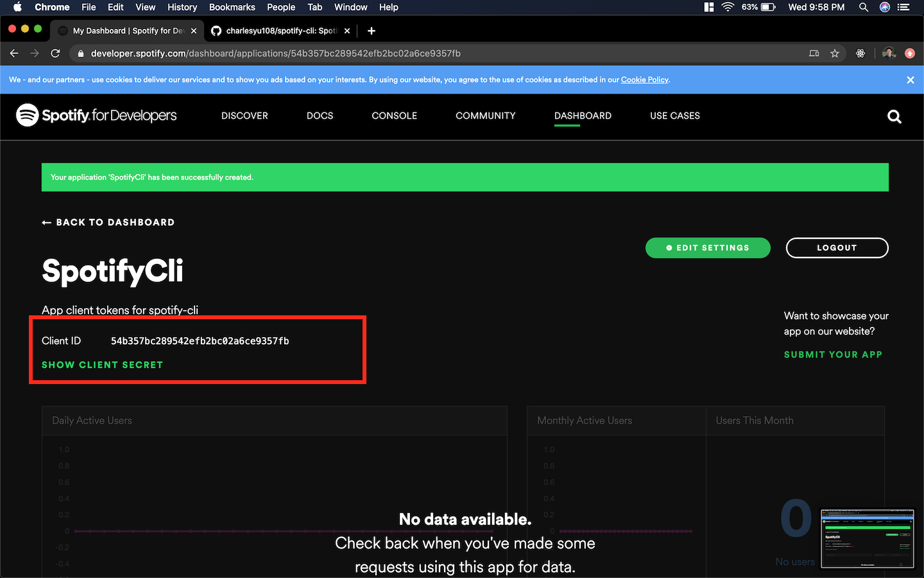
Task: Click the battery status icon
Action: tap(768, 7)
